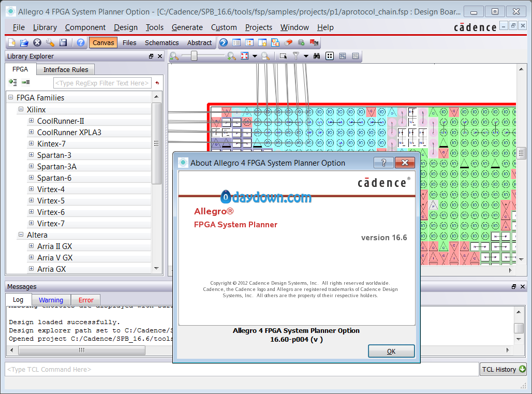Click the expand all tree icon in Library Explorer
Image resolution: width=532 pixels, height=394 pixels.
(x=13, y=82)
